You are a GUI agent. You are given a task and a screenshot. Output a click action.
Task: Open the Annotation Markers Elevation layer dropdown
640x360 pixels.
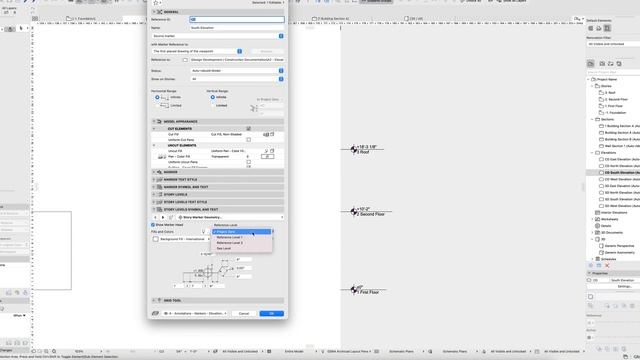[196, 313]
